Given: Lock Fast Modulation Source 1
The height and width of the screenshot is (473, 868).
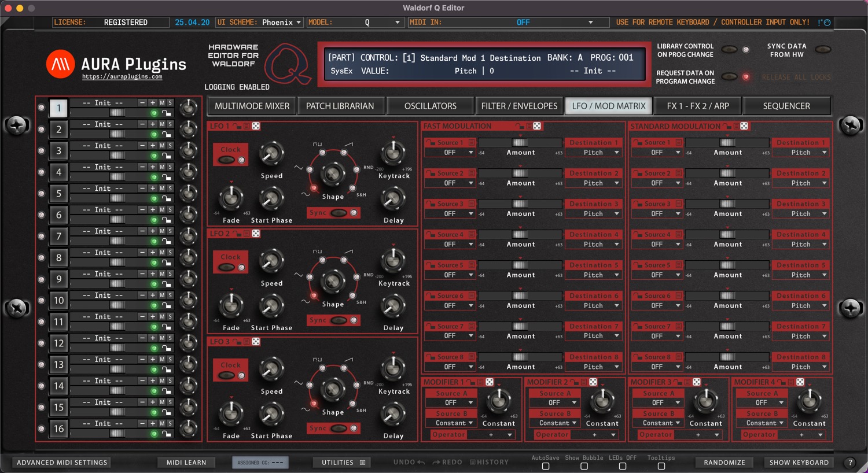Looking at the screenshot, I should click(431, 143).
